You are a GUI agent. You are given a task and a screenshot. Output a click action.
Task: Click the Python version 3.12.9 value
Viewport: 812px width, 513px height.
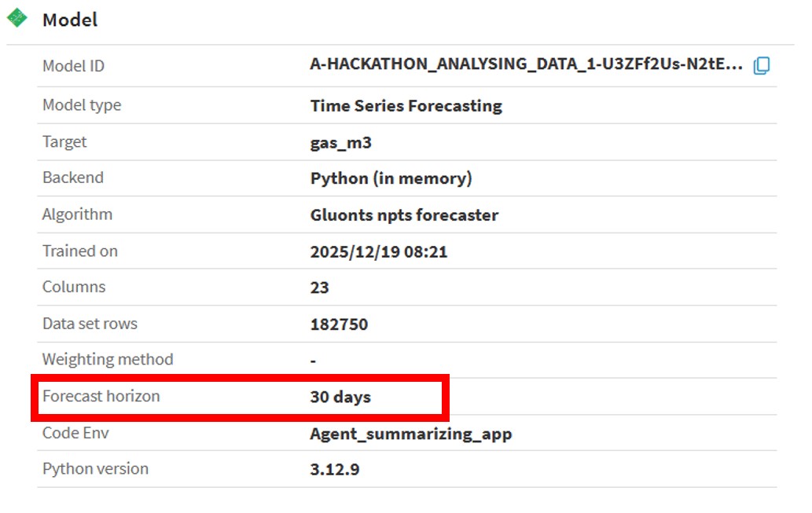[x=335, y=469]
